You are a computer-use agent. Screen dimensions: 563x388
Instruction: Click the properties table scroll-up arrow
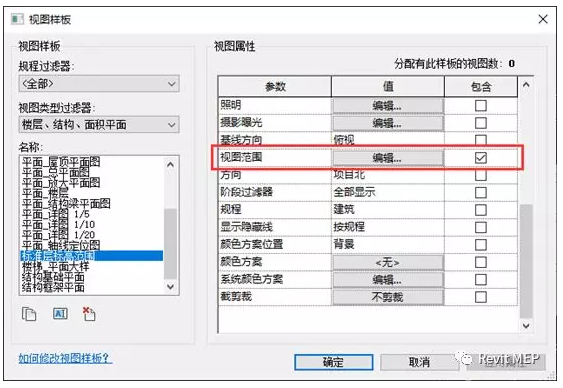click(x=526, y=85)
